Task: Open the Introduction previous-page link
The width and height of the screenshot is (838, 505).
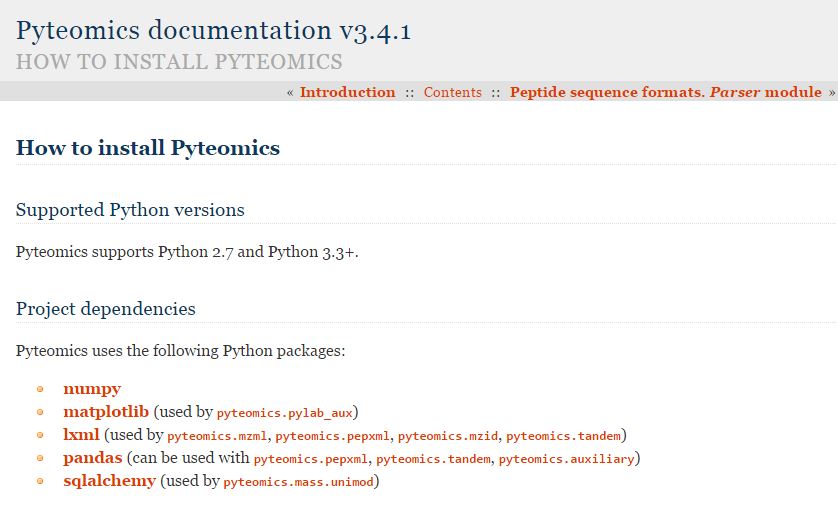Action: [347, 92]
